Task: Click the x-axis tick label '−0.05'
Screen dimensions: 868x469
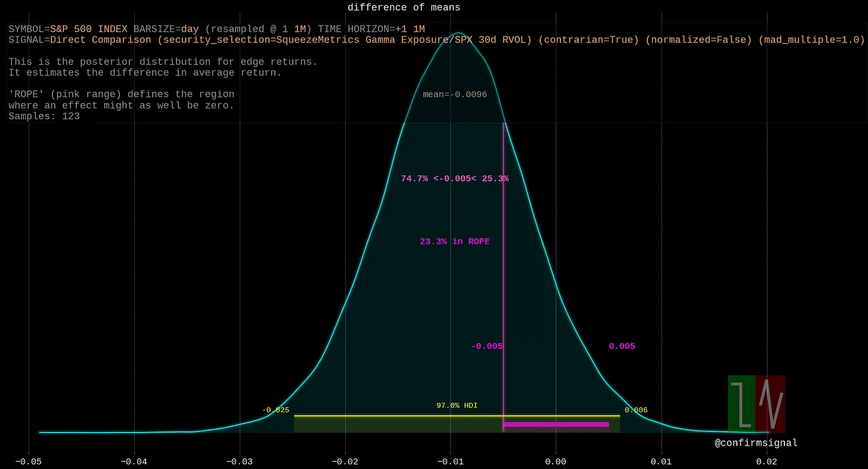Action: tap(29, 461)
